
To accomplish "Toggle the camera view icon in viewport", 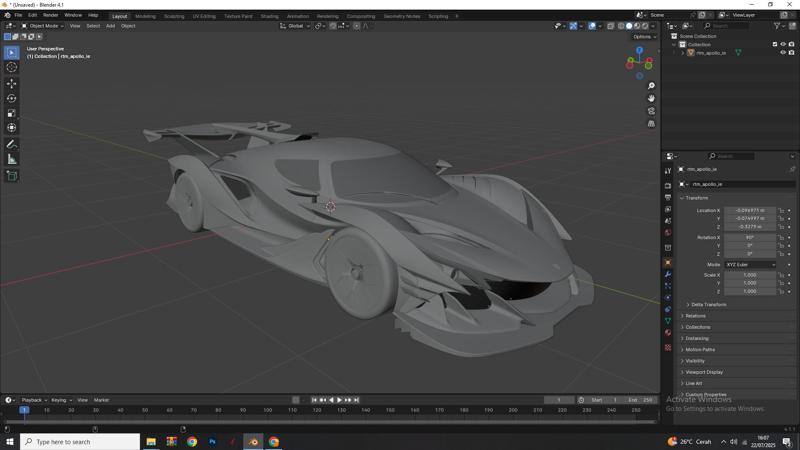I will click(x=651, y=111).
